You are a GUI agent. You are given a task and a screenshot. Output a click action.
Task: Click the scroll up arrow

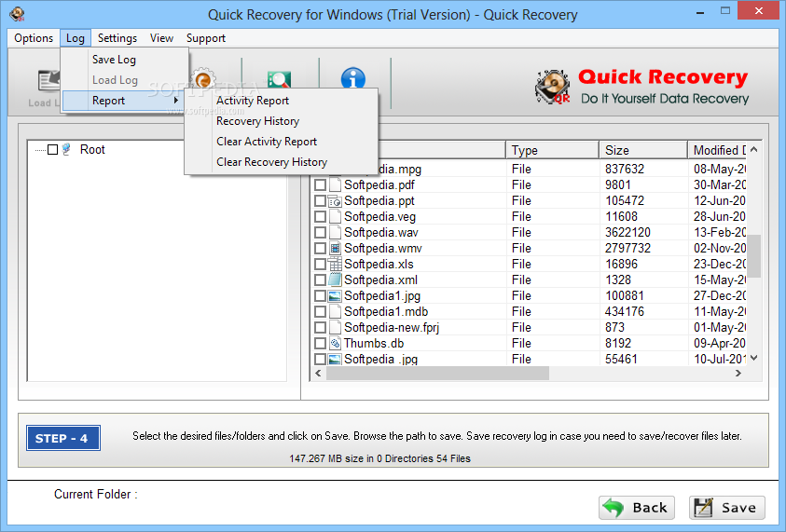click(754, 149)
